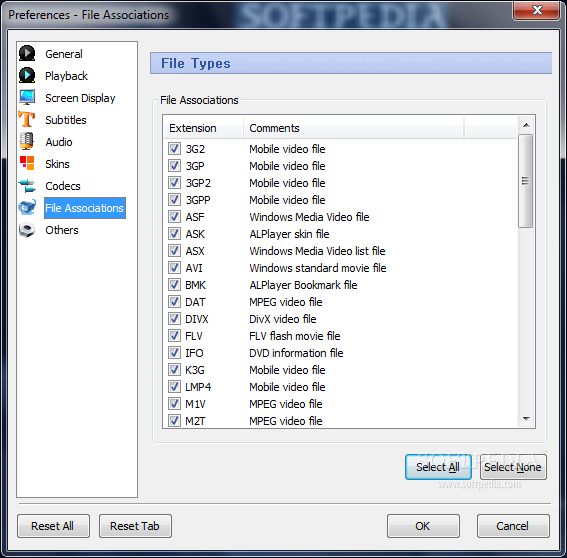Go to Subtitles settings
Image resolution: width=567 pixels, height=558 pixels.
click(x=65, y=120)
